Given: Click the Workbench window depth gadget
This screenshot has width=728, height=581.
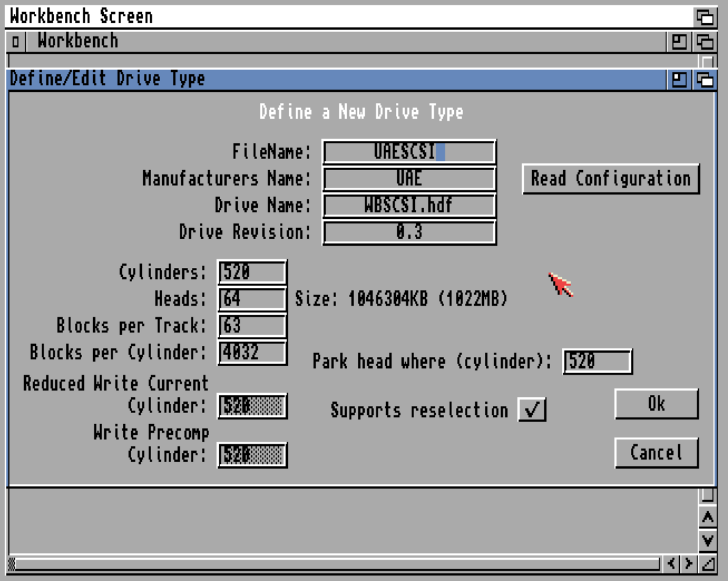Looking at the screenshot, I should pyautogui.click(x=705, y=42).
